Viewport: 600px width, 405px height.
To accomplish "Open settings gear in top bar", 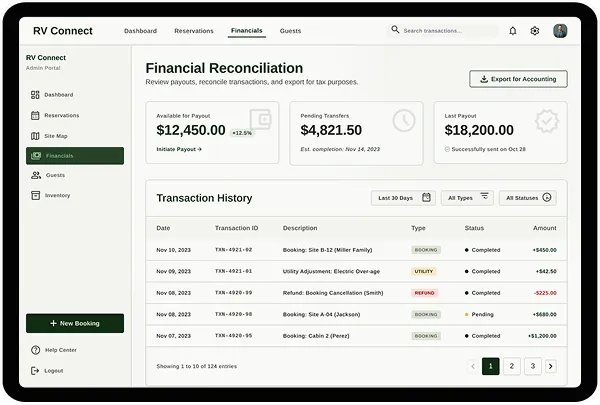I will coord(535,31).
